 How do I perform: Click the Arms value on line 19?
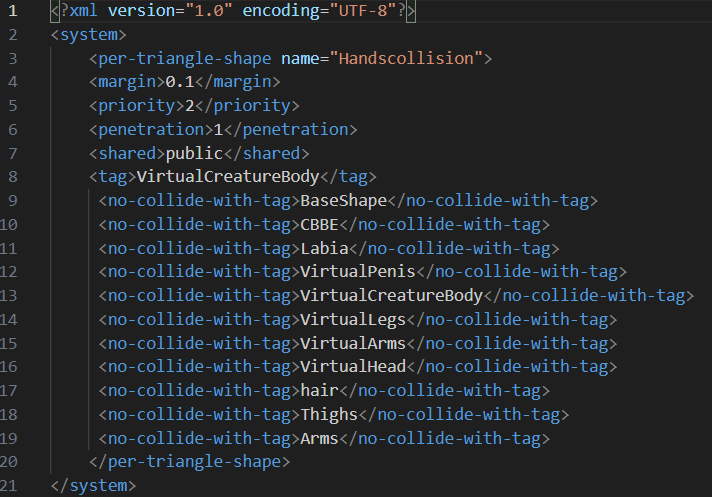(319, 438)
